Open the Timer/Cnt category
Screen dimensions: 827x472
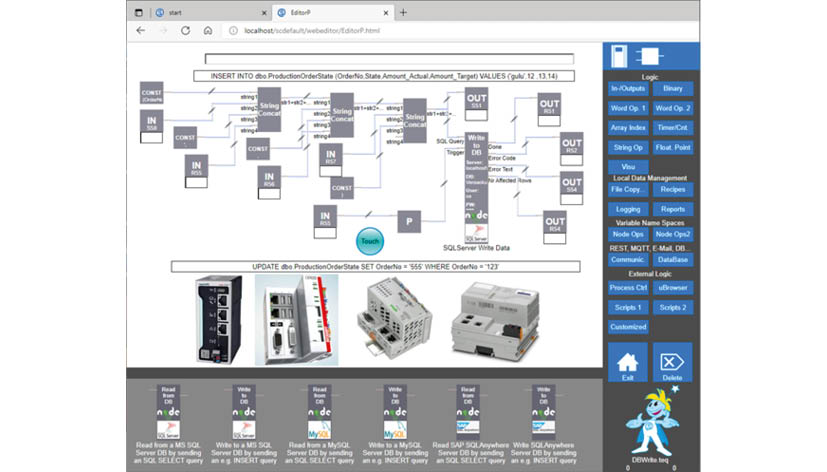pos(673,127)
